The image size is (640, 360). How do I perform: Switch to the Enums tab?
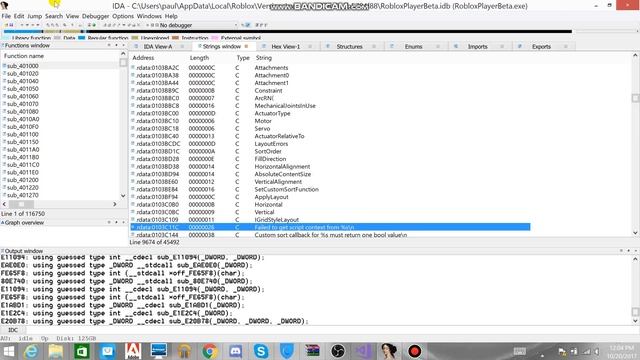point(413,47)
